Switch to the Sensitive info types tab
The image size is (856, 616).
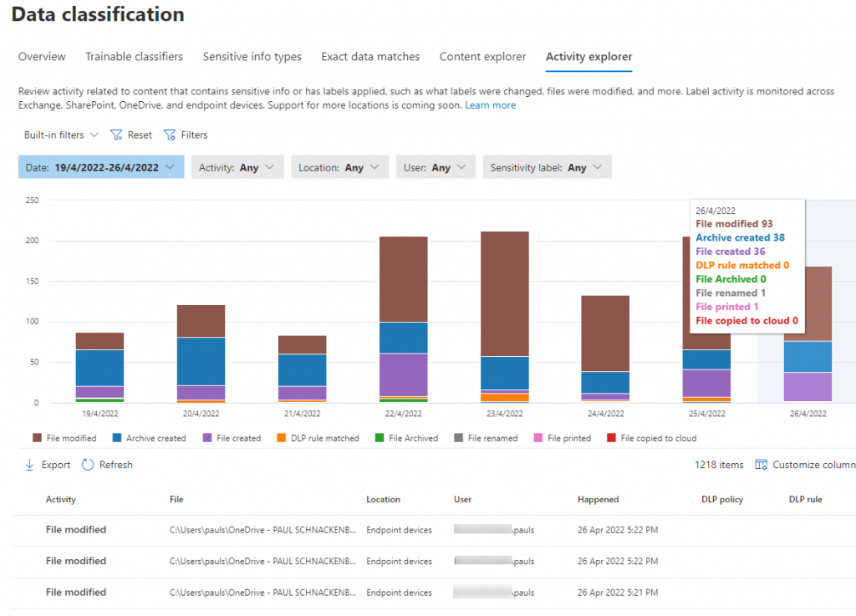pyautogui.click(x=252, y=56)
